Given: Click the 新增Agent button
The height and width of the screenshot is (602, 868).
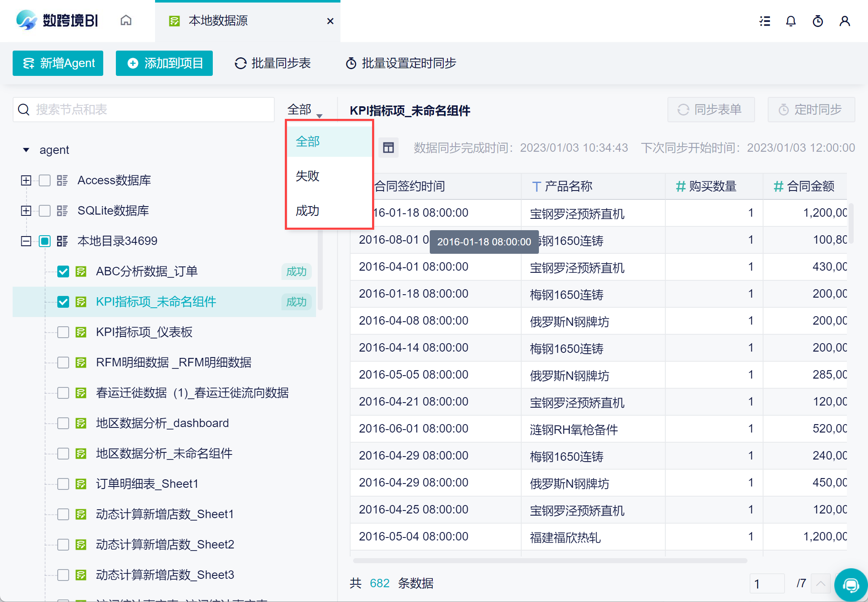Looking at the screenshot, I should [x=58, y=63].
